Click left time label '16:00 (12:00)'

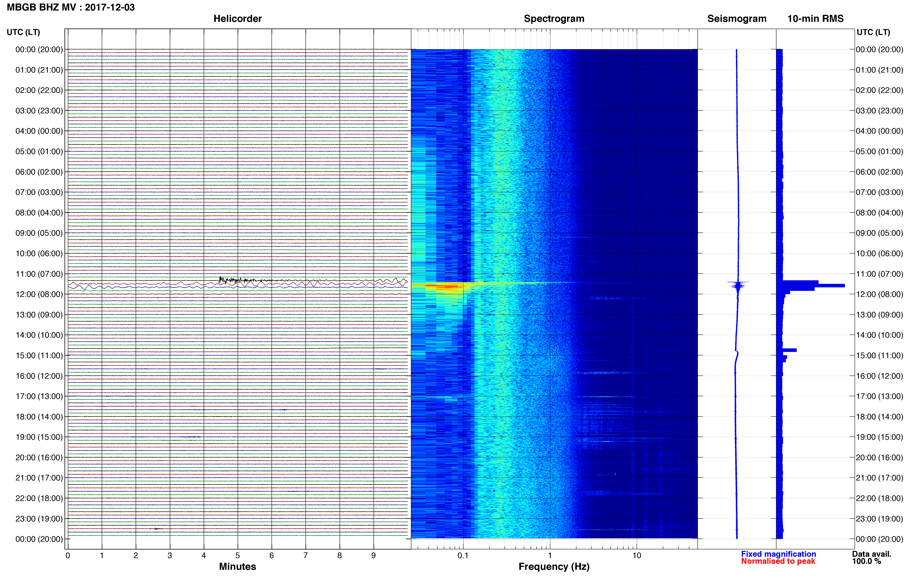(x=39, y=376)
